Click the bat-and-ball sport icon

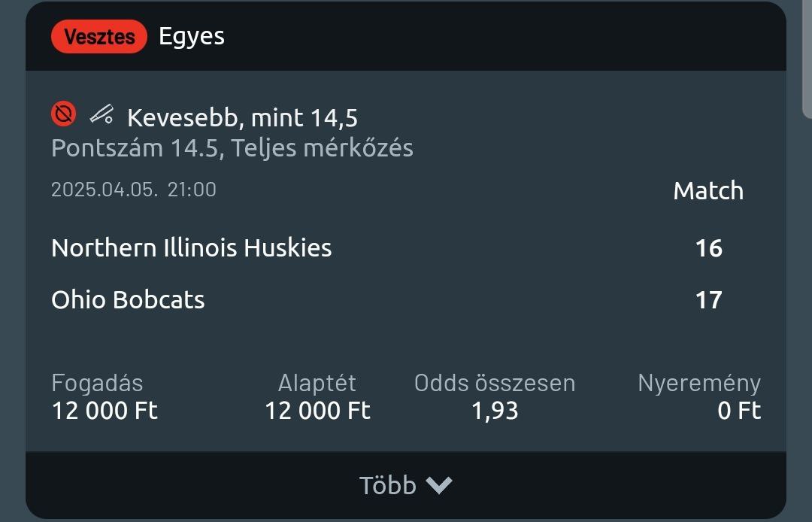pyautogui.click(x=101, y=115)
